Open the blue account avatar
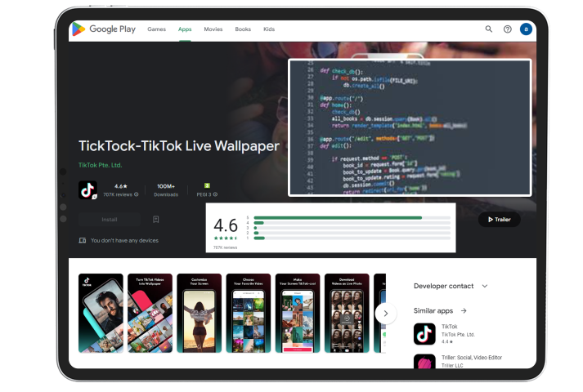Screen dimensions: 583x392 tap(526, 29)
